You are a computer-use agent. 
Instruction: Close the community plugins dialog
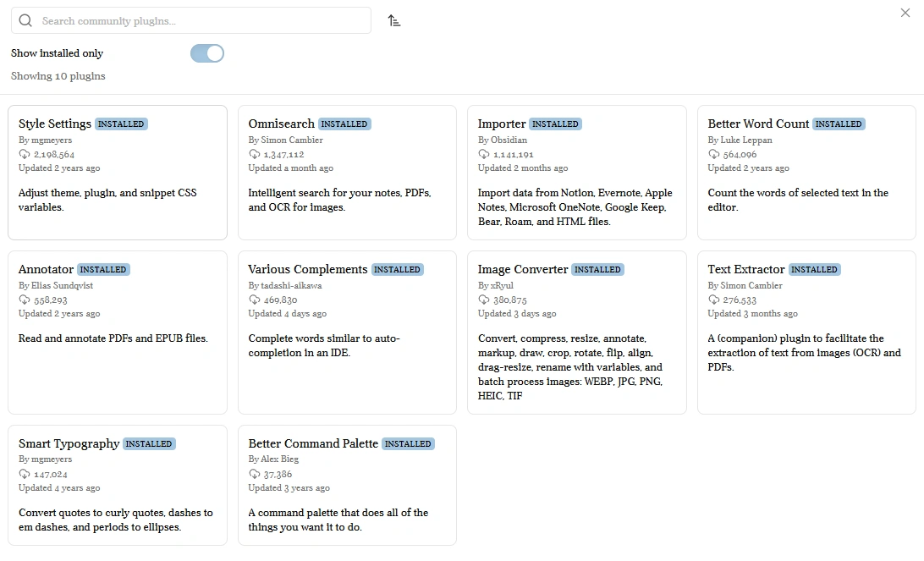point(905,13)
